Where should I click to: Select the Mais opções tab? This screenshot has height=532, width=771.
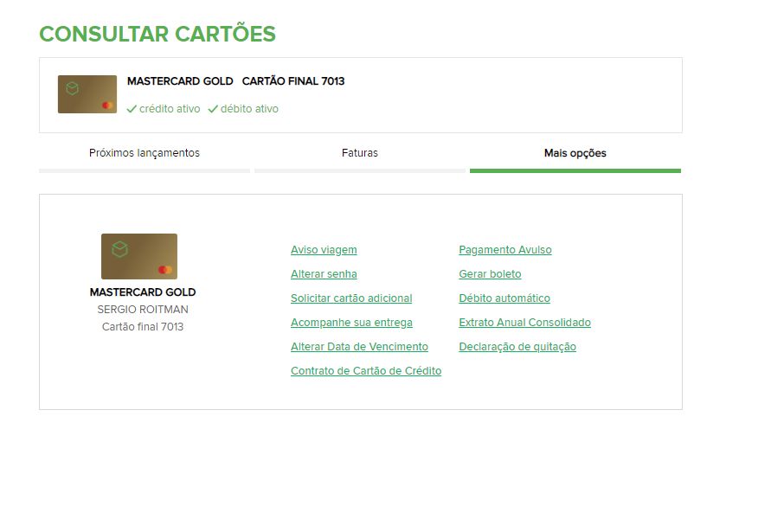click(x=575, y=153)
